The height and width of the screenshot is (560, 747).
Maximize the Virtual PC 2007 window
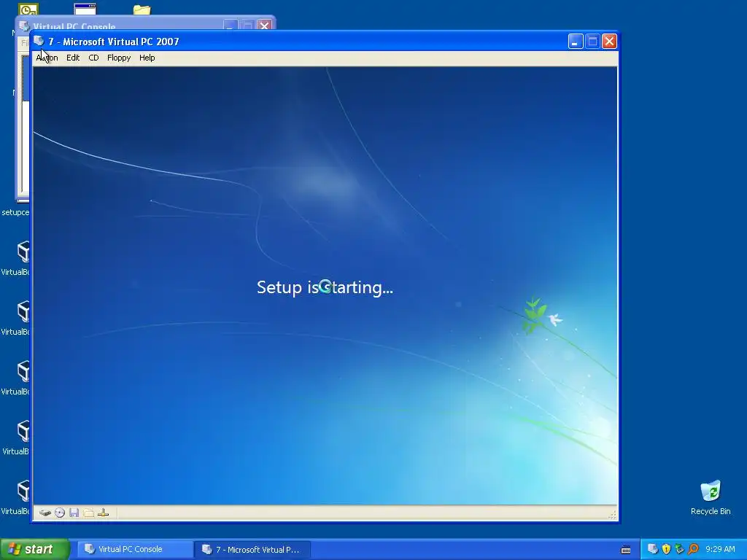(x=592, y=42)
